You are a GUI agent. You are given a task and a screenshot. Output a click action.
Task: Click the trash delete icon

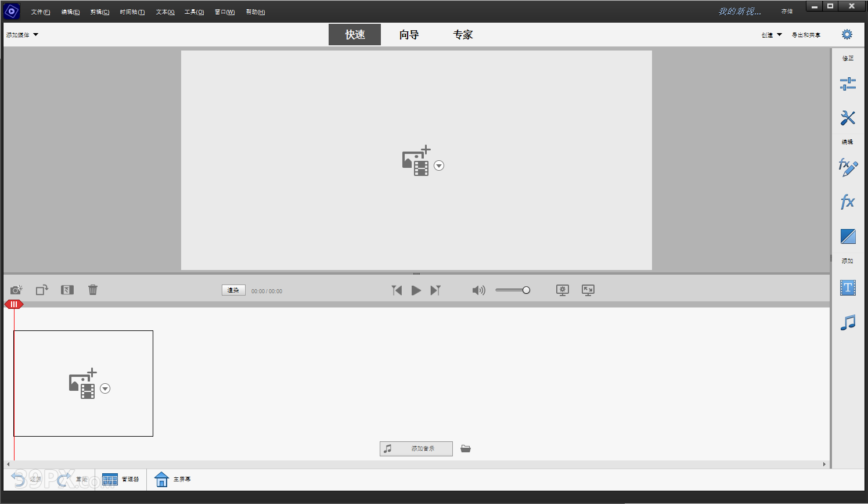pyautogui.click(x=93, y=290)
